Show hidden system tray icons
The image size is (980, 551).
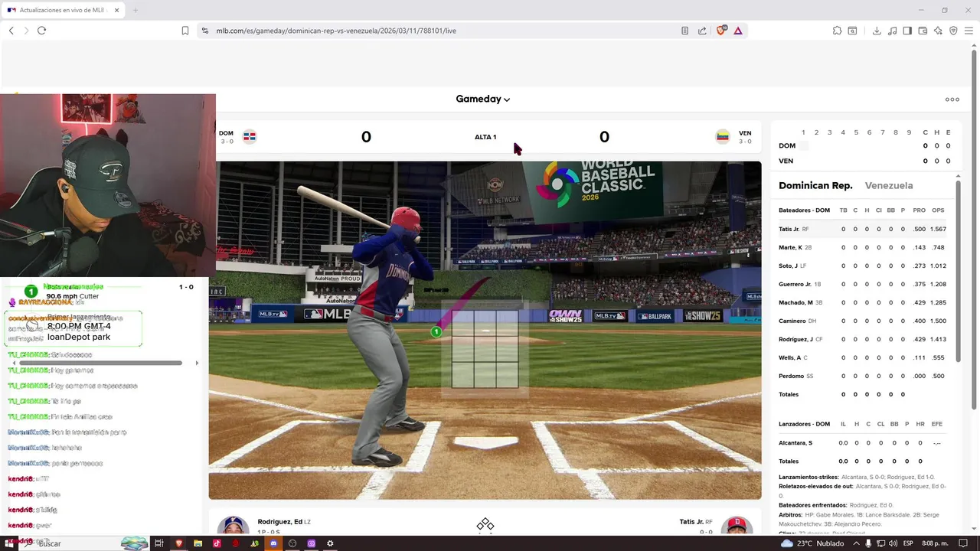pyautogui.click(x=855, y=543)
